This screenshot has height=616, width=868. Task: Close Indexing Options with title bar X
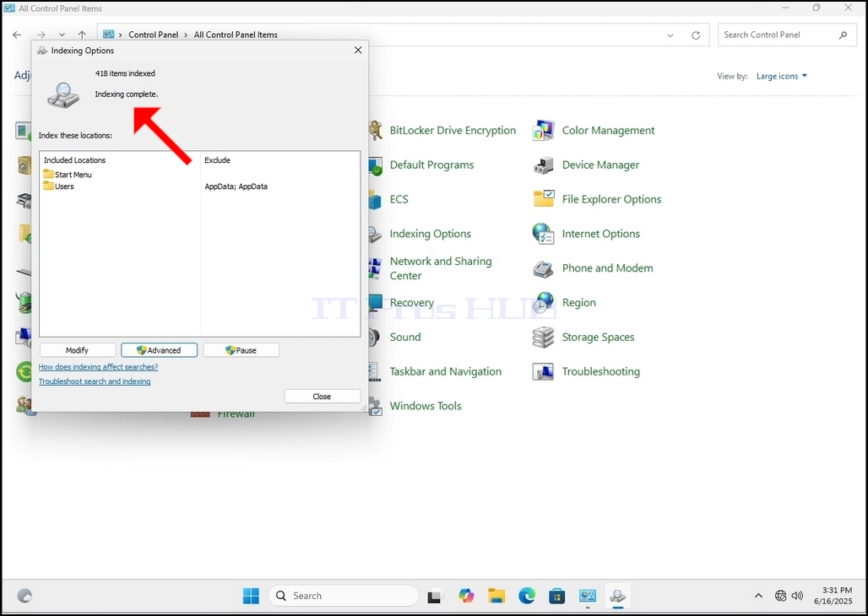pyautogui.click(x=358, y=51)
